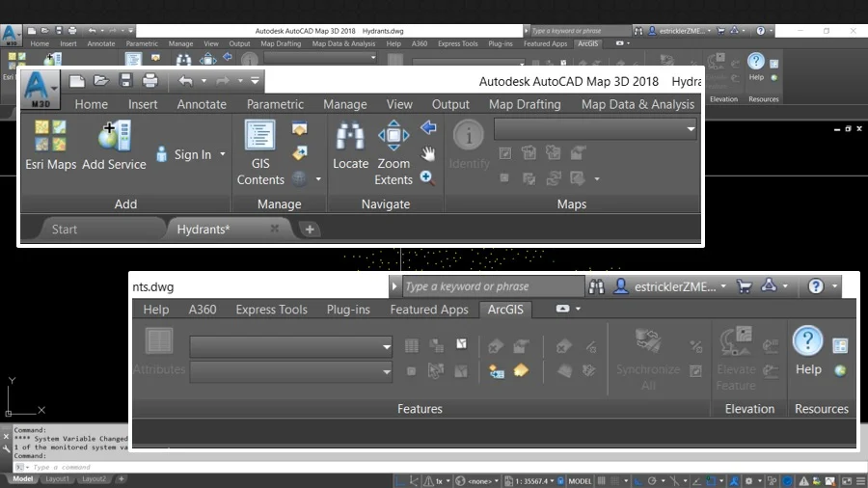Open the customization menu at the status bar's right end

[x=861, y=481]
